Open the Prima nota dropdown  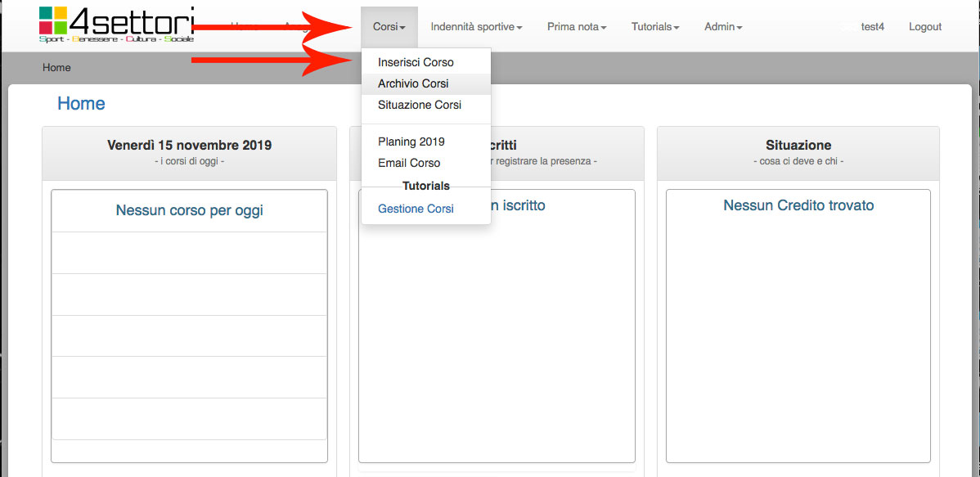pos(577,27)
